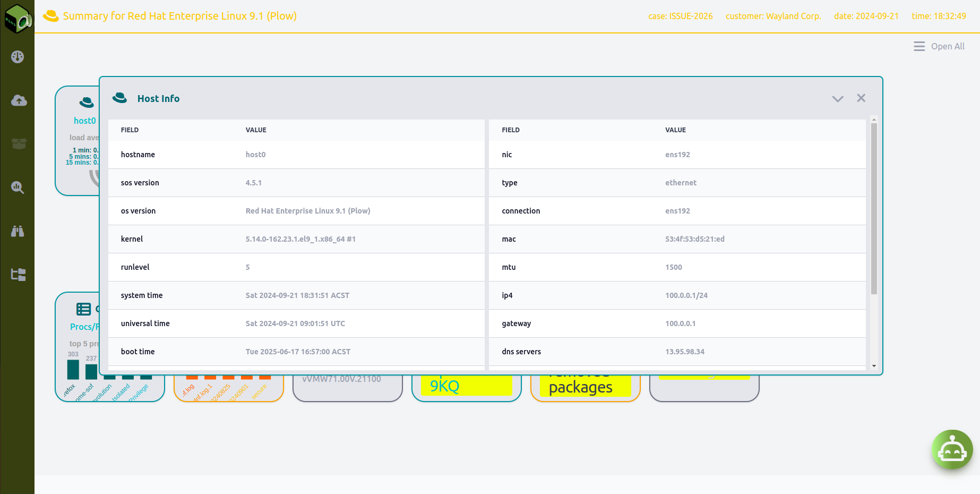
Task: Click the Open All hamburger icon
Action: click(x=919, y=46)
